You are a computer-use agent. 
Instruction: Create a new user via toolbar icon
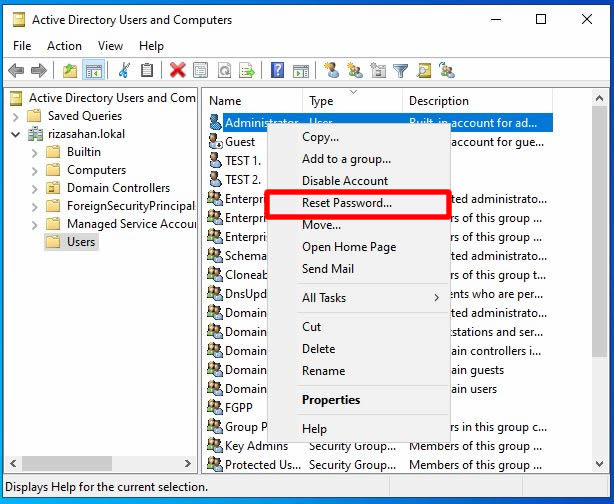(x=332, y=70)
